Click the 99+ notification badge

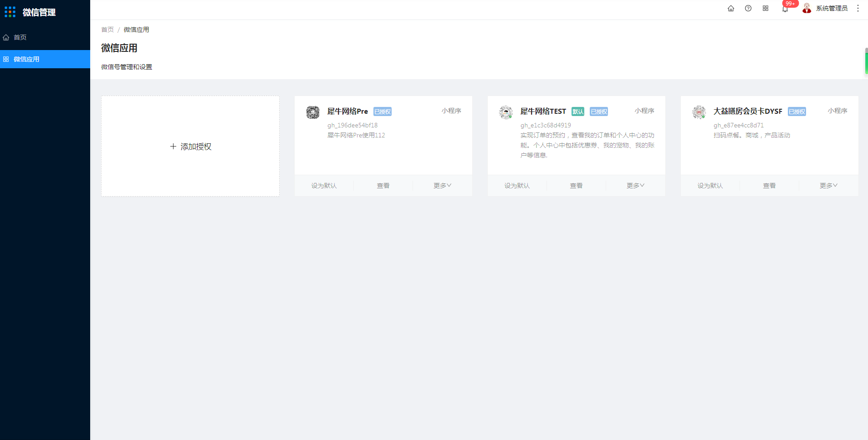(x=790, y=4)
